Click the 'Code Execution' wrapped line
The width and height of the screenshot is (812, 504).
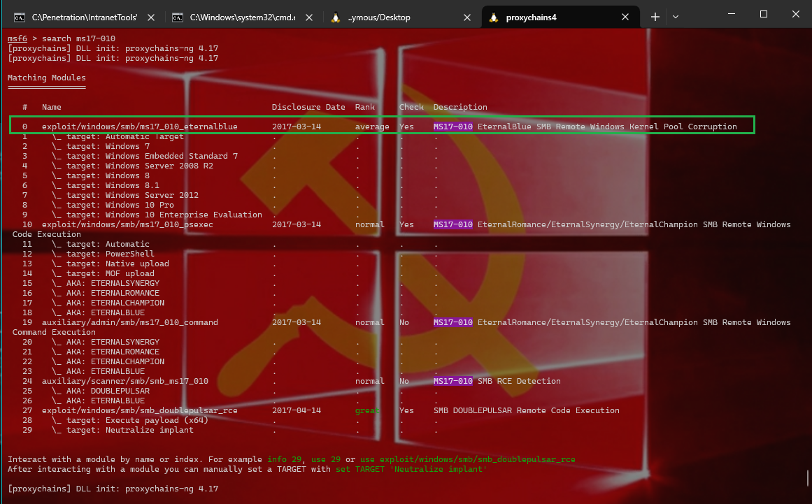(x=47, y=234)
